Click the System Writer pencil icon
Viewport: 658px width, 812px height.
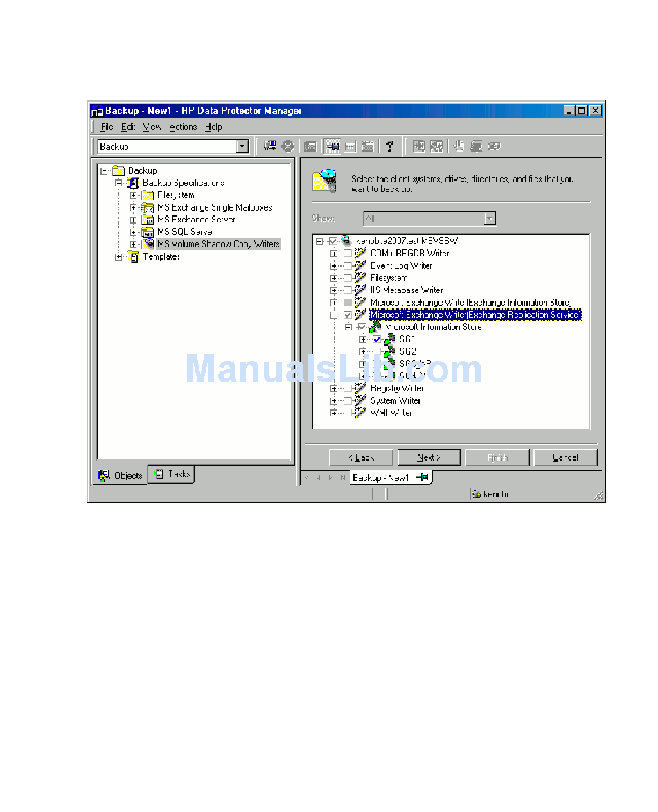[360, 401]
